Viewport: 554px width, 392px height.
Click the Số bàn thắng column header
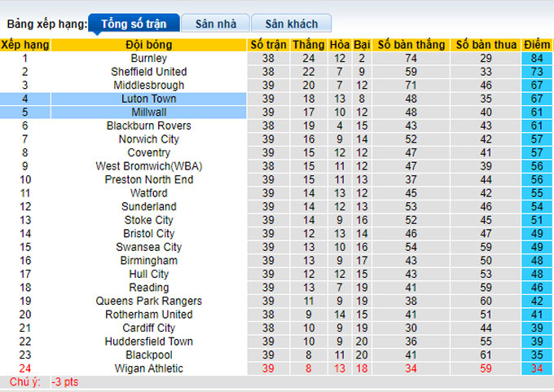[411, 45]
